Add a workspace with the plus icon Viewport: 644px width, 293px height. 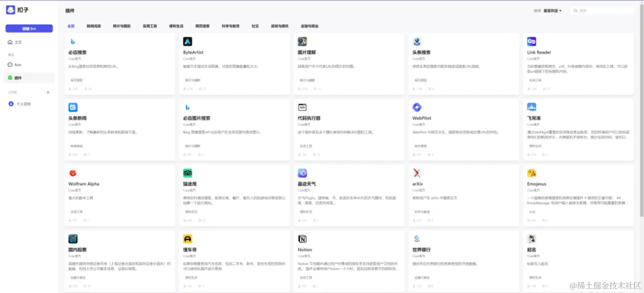(x=48, y=92)
